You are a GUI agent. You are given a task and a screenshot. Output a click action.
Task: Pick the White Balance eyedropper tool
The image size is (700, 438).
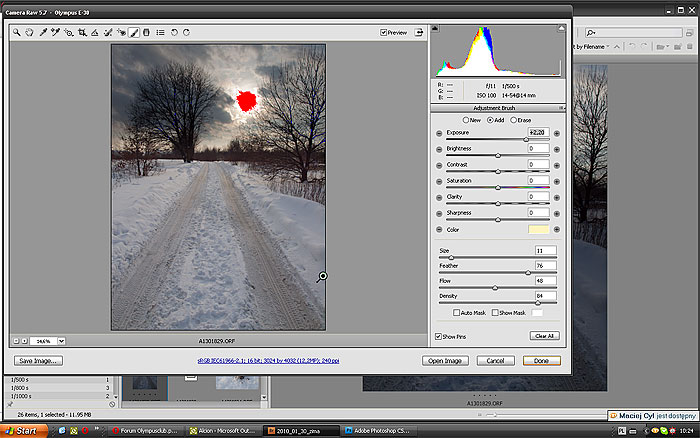click(x=43, y=32)
